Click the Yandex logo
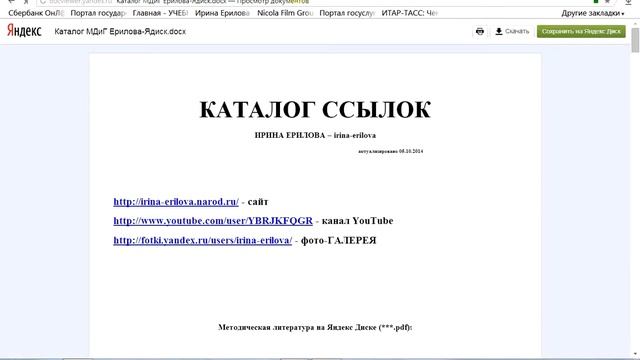The width and height of the screenshot is (640, 360). click(x=24, y=31)
